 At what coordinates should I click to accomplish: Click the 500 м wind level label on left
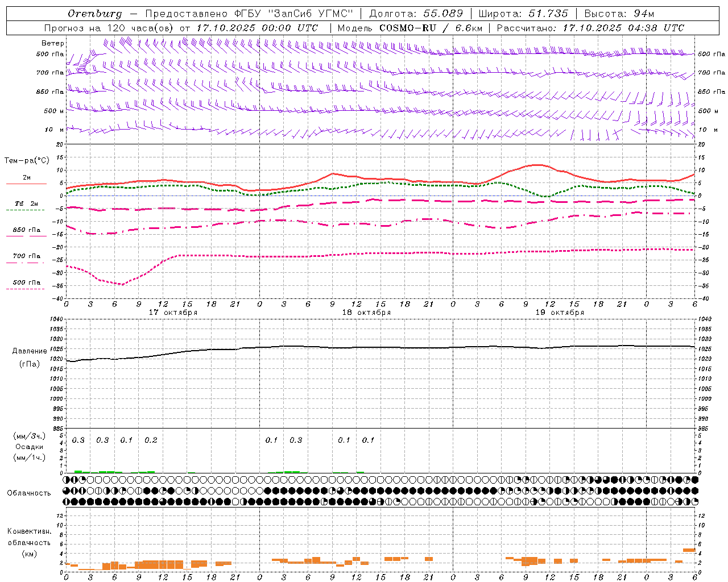click(53, 111)
